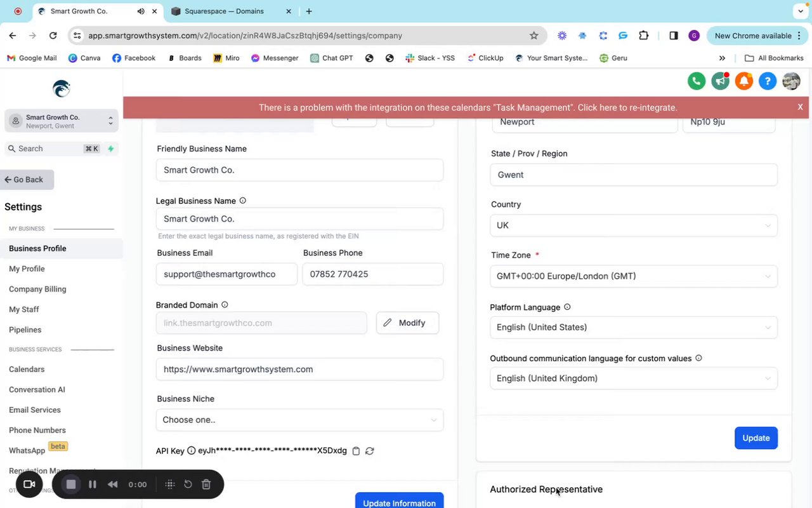Viewport: 812px width, 508px height.
Task: Open the Business Niche dropdown
Action: point(299,420)
